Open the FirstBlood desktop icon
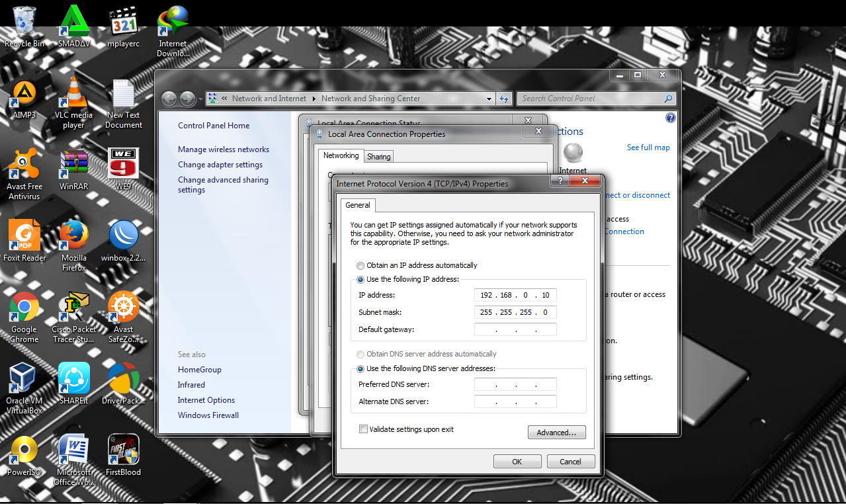This screenshot has width=846, height=504. point(124,456)
